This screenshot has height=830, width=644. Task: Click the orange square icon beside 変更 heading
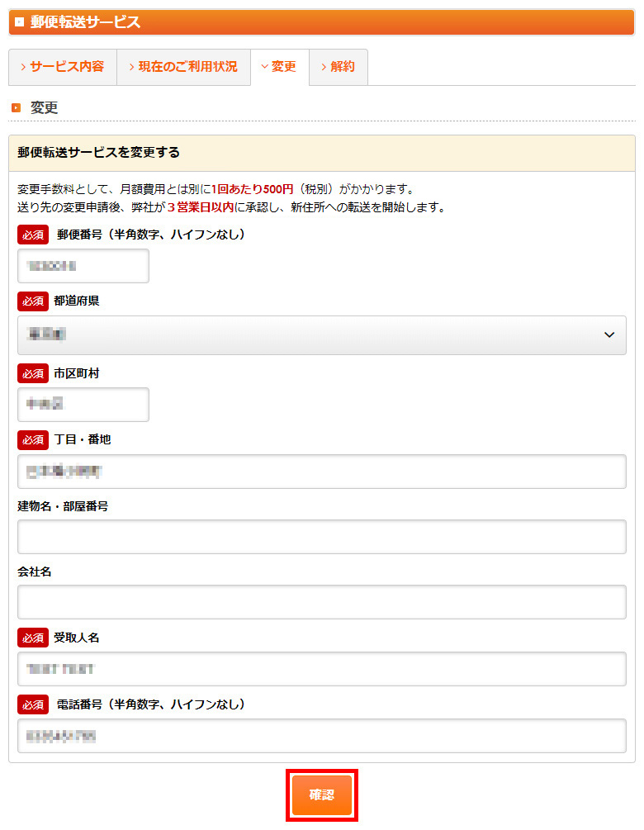tap(17, 108)
